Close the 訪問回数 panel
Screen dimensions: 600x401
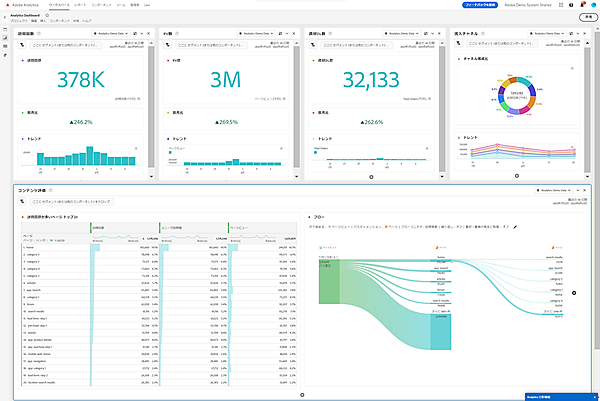151,34
